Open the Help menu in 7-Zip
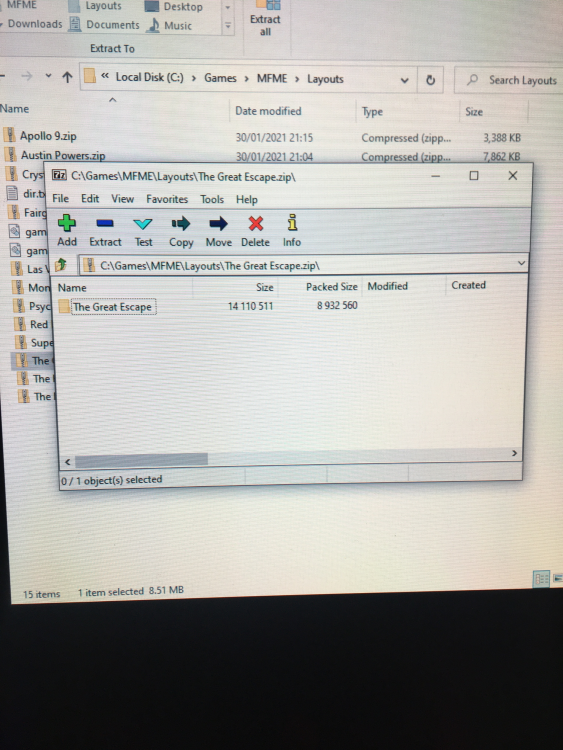The height and width of the screenshot is (750, 563). click(x=247, y=199)
